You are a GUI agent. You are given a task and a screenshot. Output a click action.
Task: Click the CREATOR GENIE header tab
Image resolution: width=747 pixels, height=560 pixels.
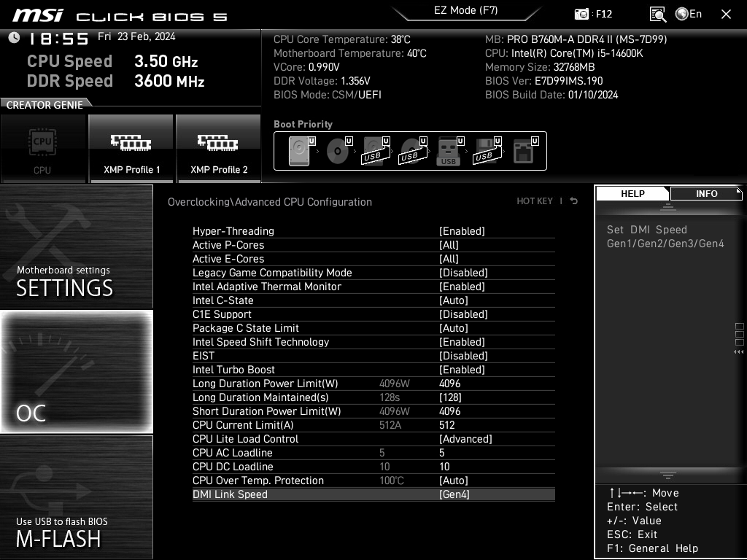(44, 105)
